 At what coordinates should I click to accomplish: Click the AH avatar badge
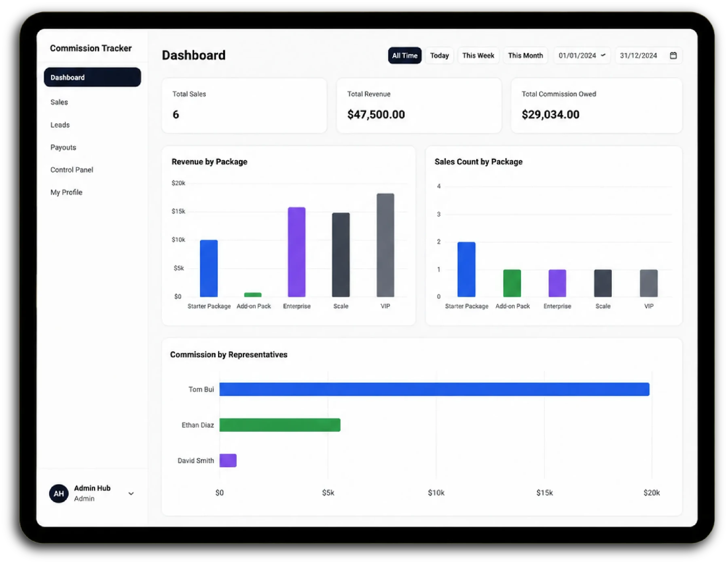[59, 493]
